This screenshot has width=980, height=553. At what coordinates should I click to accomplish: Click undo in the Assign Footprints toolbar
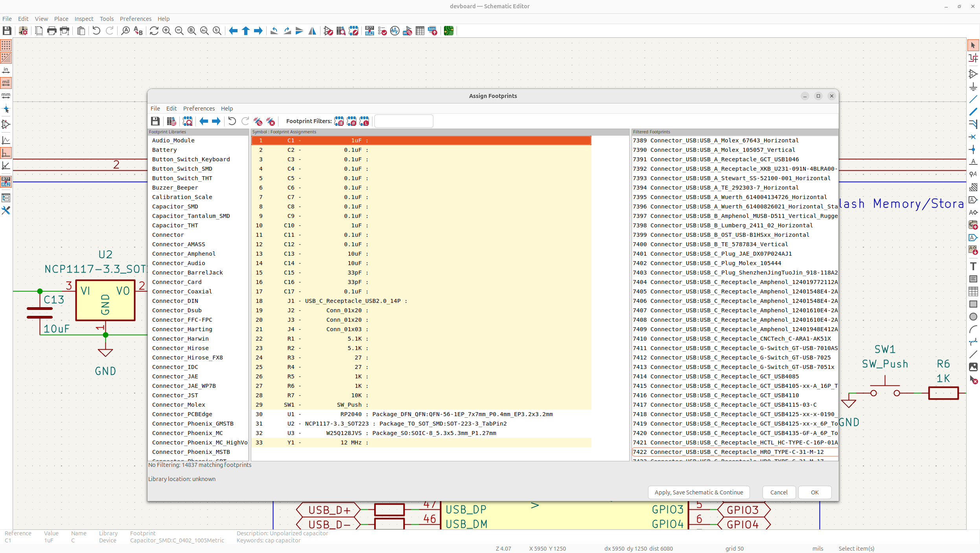[232, 121]
